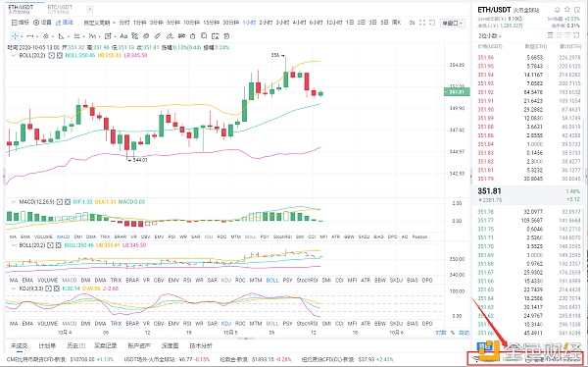
Task: Select the 1日 timeframe
Action: [x=350, y=23]
